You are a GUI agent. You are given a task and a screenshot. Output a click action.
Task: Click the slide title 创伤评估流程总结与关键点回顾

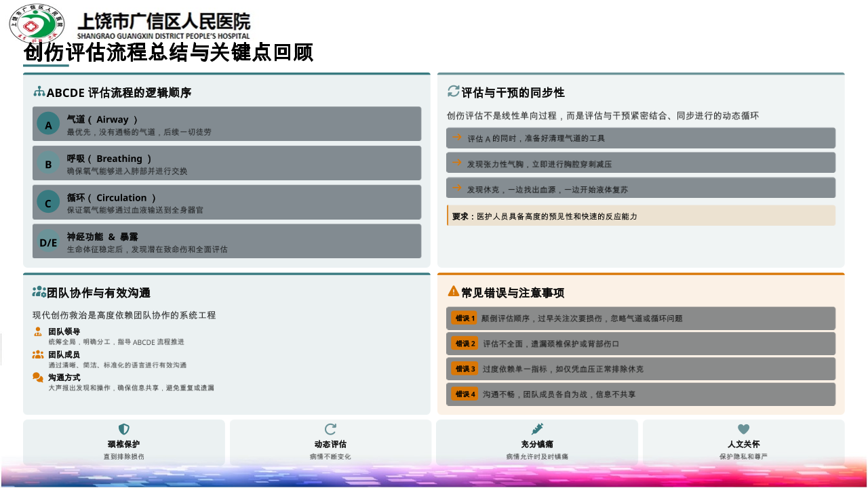click(168, 53)
